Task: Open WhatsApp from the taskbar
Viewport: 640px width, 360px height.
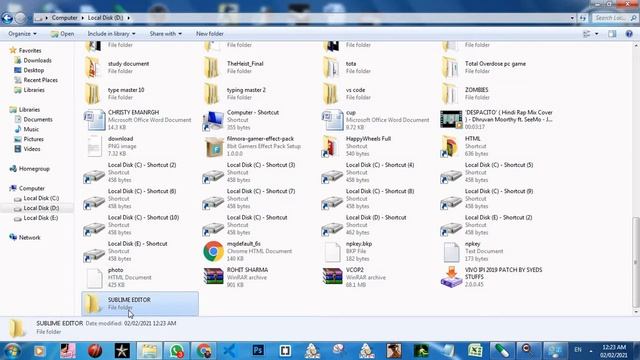Action: click(176, 351)
